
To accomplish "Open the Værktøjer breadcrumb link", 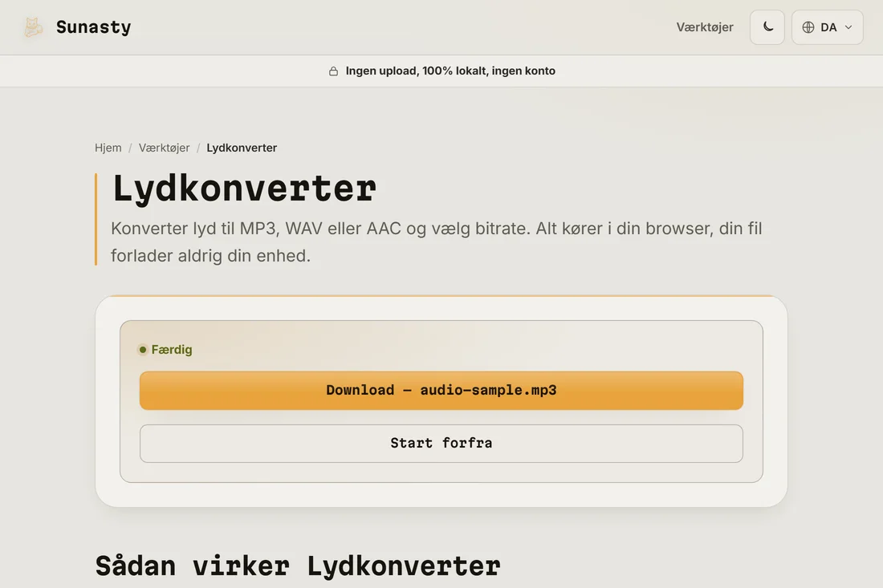I will pyautogui.click(x=164, y=148).
